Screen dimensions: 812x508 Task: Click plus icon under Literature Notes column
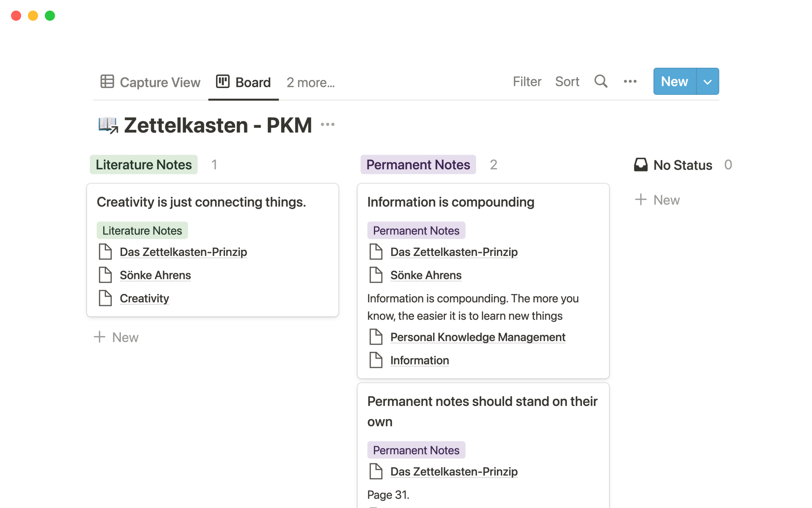[x=99, y=337]
